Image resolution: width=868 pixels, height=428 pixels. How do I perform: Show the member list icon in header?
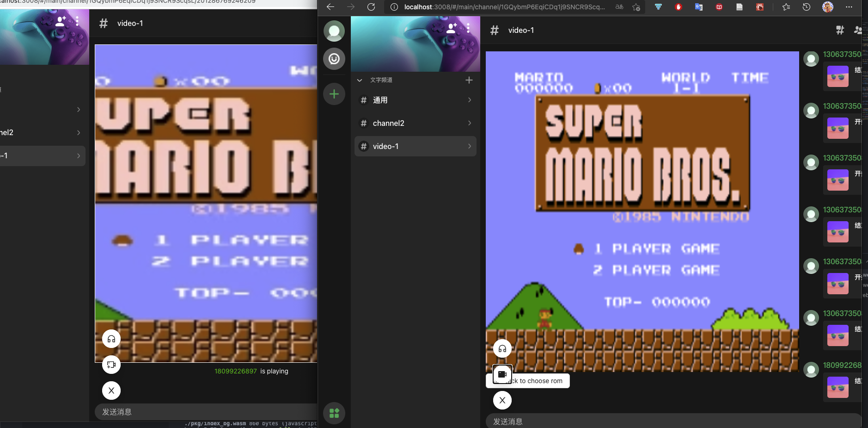coord(858,30)
